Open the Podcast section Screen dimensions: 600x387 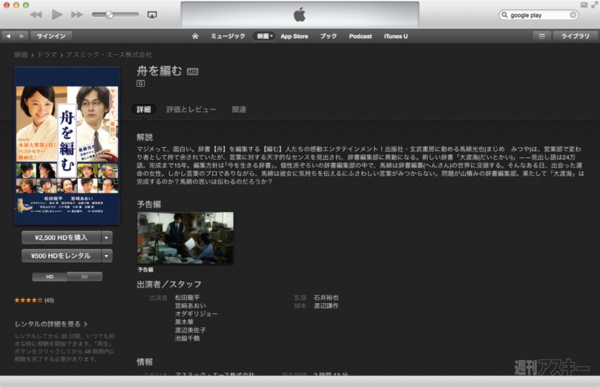click(360, 36)
